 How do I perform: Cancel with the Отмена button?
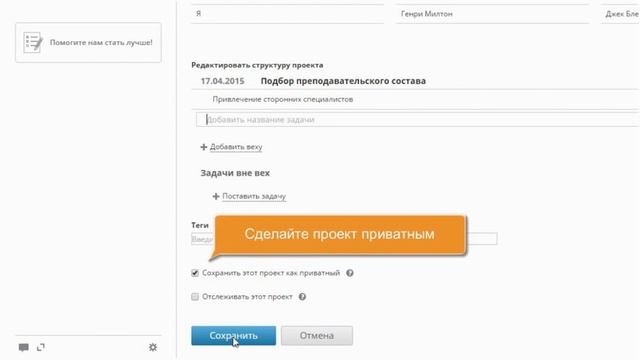[x=317, y=336]
